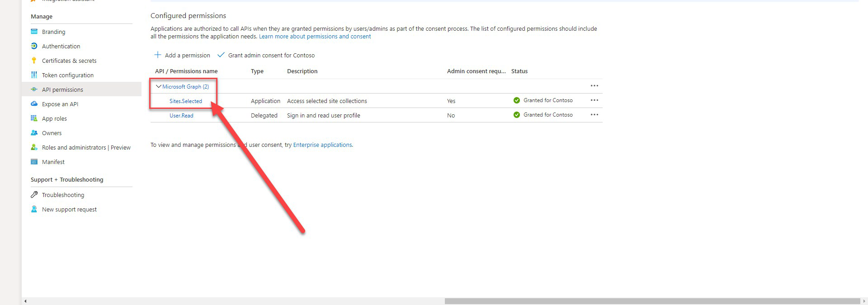
Task: Open the Sites.Selected permission link
Action: click(x=186, y=101)
